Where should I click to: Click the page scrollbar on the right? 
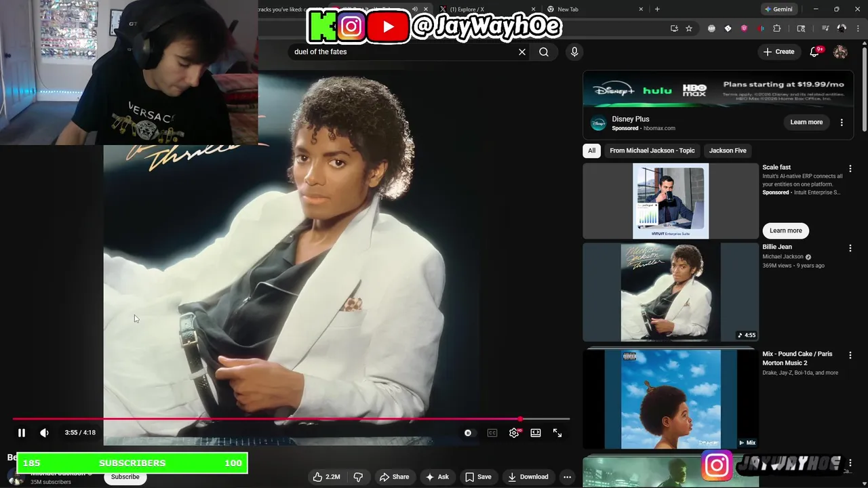click(864, 88)
